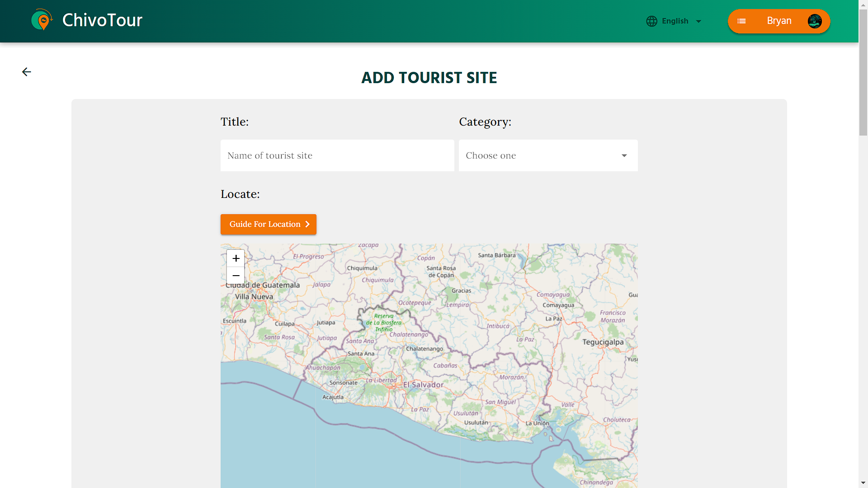
Task: Click the scrollbar up arrow
Action: pyautogui.click(x=863, y=4)
